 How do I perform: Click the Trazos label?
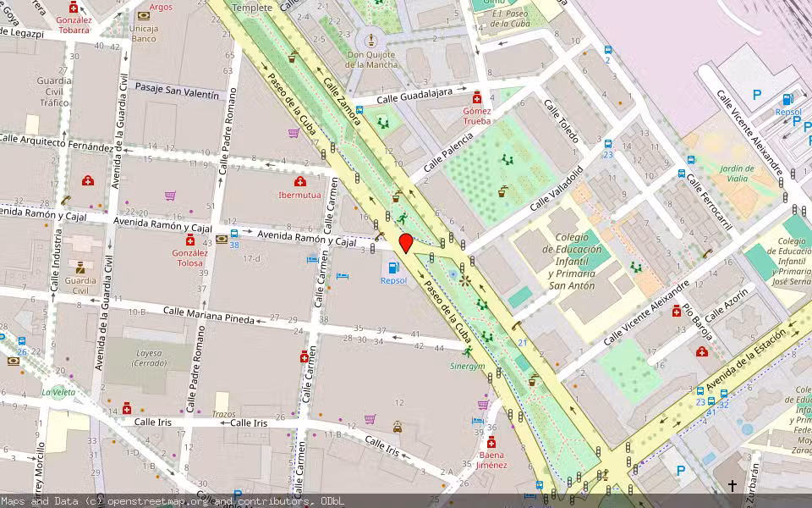pyautogui.click(x=223, y=414)
